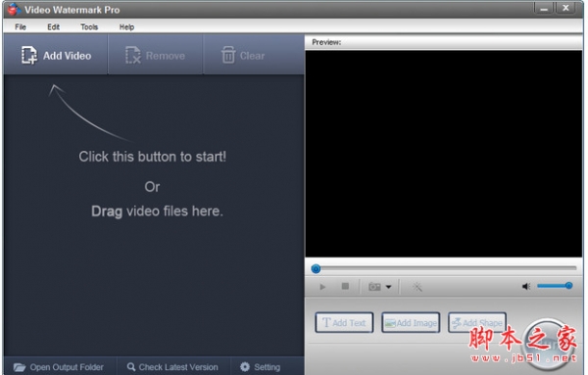
Task: Click the sparkle effects icon
Action: click(417, 287)
